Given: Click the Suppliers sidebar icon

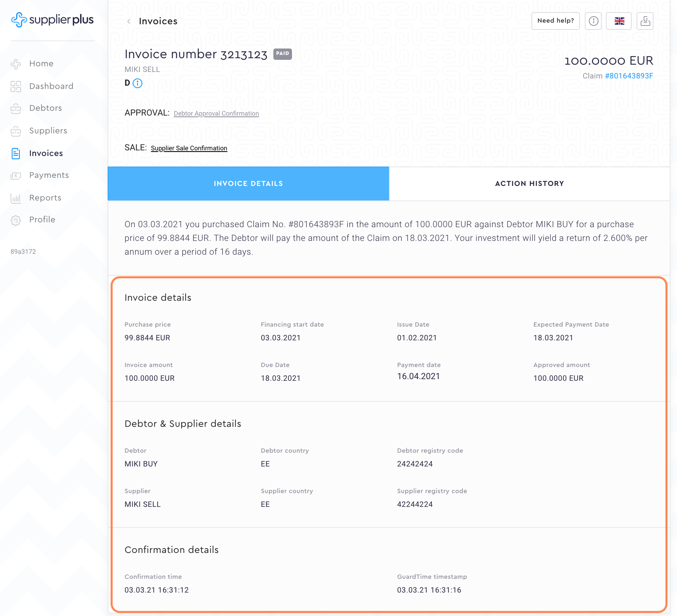Looking at the screenshot, I should click(x=16, y=131).
